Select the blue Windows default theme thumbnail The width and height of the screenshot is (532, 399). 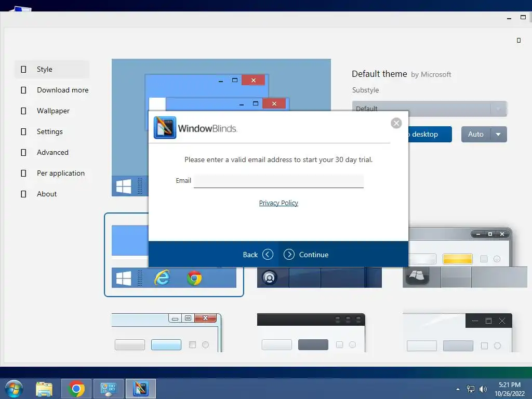(174, 255)
